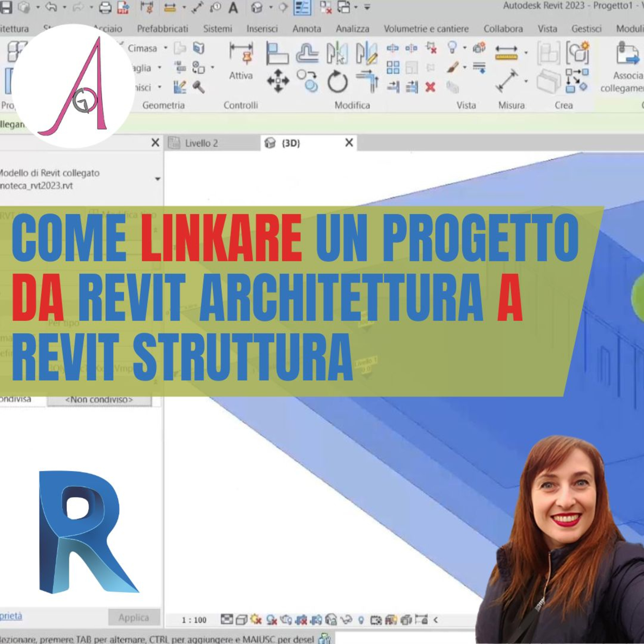Select the Text 'A' tool in quick access
The image size is (644, 644).
pos(233,8)
